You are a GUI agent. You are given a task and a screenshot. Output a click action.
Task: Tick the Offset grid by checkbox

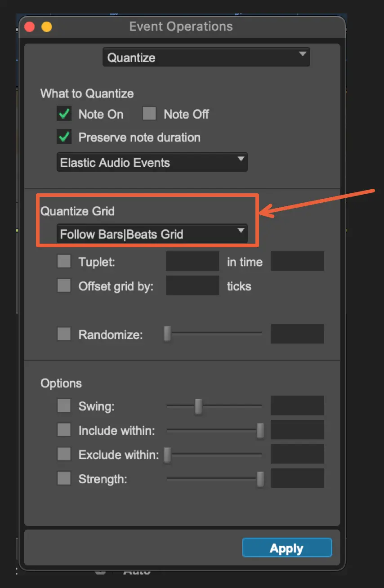64,286
